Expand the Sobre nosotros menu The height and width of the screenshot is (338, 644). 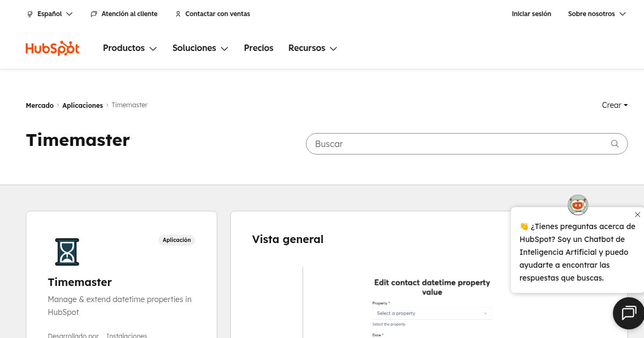point(597,14)
